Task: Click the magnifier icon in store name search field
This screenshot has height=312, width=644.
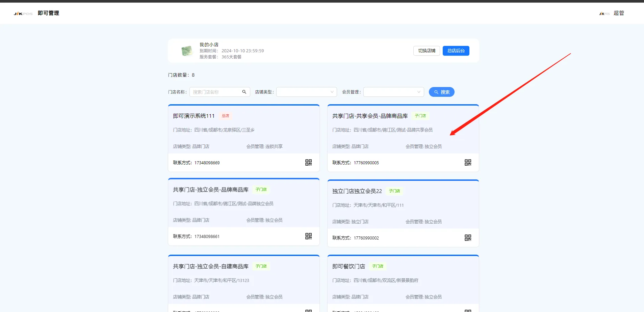Action: pos(244,92)
